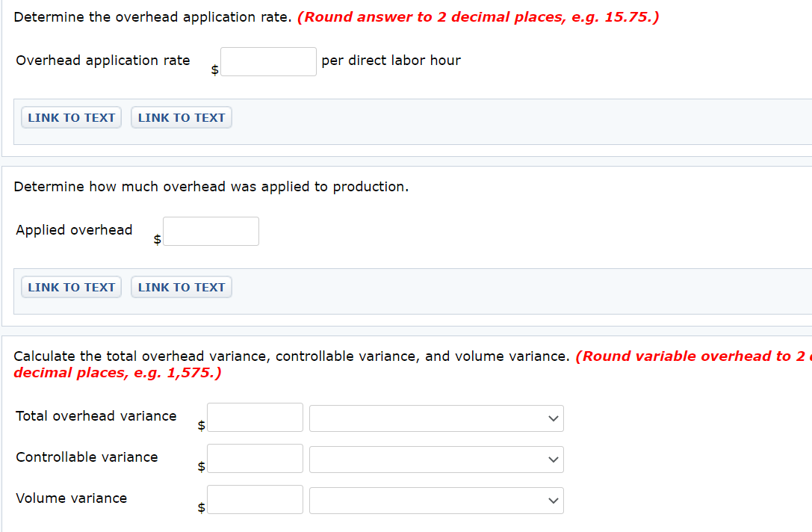Open the Controllable variance dropdown

[x=436, y=460]
